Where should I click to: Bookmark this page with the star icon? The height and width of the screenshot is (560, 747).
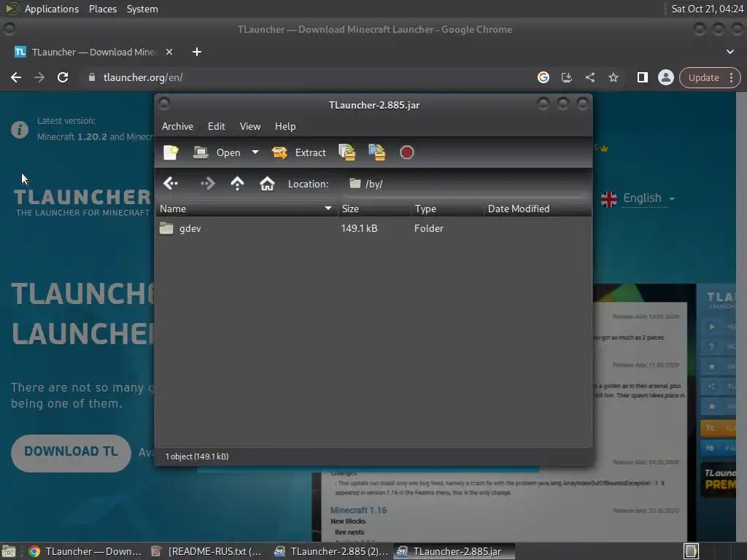coord(613,77)
